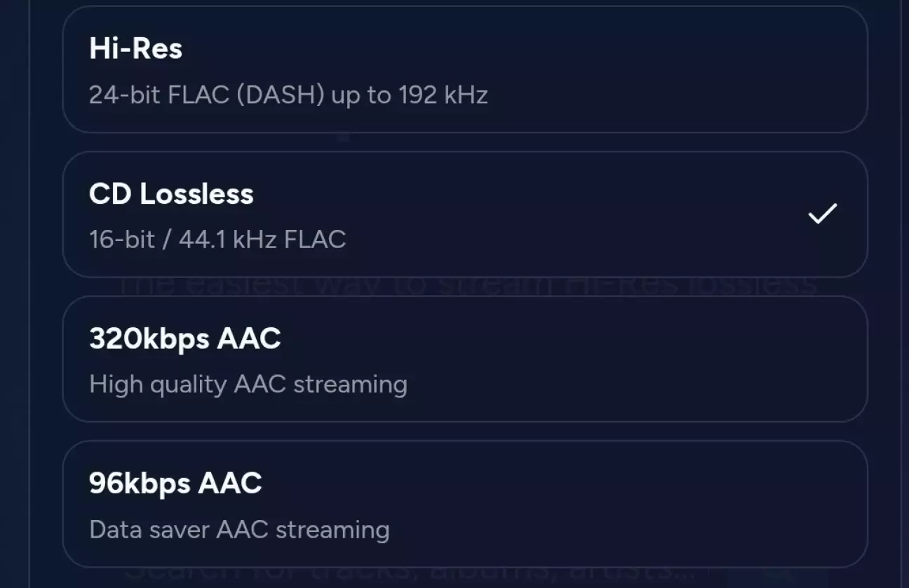
Task: Click blurred "easiest way to stream" background text
Action: [x=469, y=287]
